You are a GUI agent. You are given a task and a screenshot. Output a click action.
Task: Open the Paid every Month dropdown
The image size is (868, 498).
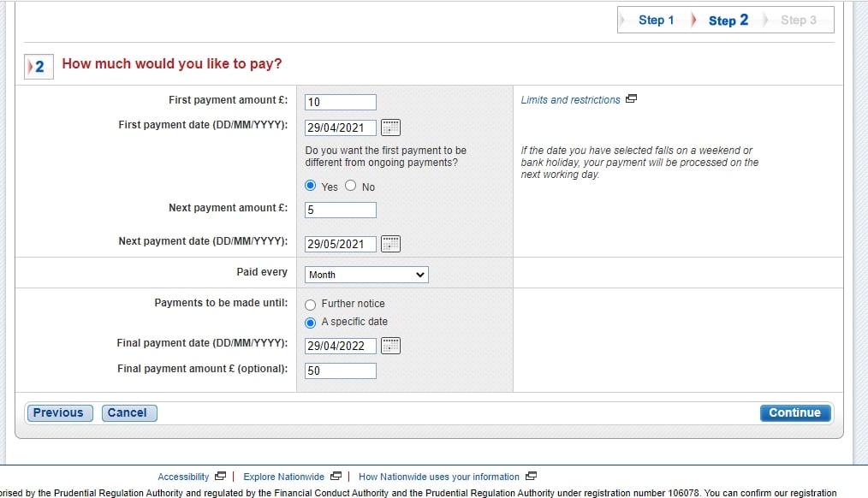tap(366, 275)
